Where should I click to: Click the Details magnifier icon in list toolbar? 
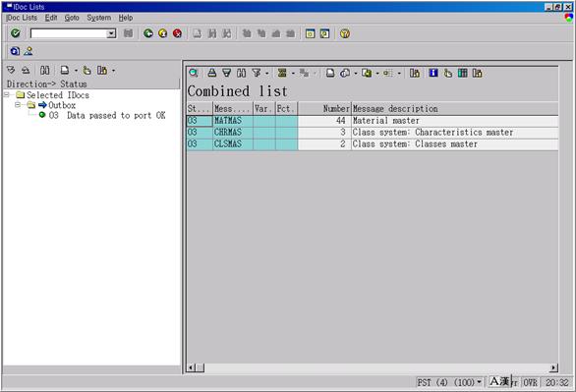(194, 73)
